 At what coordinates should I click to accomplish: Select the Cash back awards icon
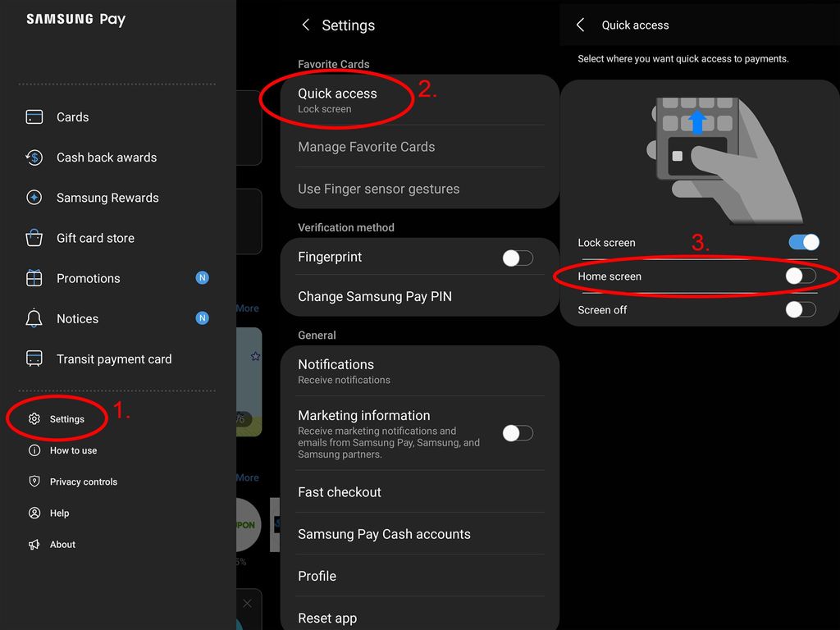point(34,157)
